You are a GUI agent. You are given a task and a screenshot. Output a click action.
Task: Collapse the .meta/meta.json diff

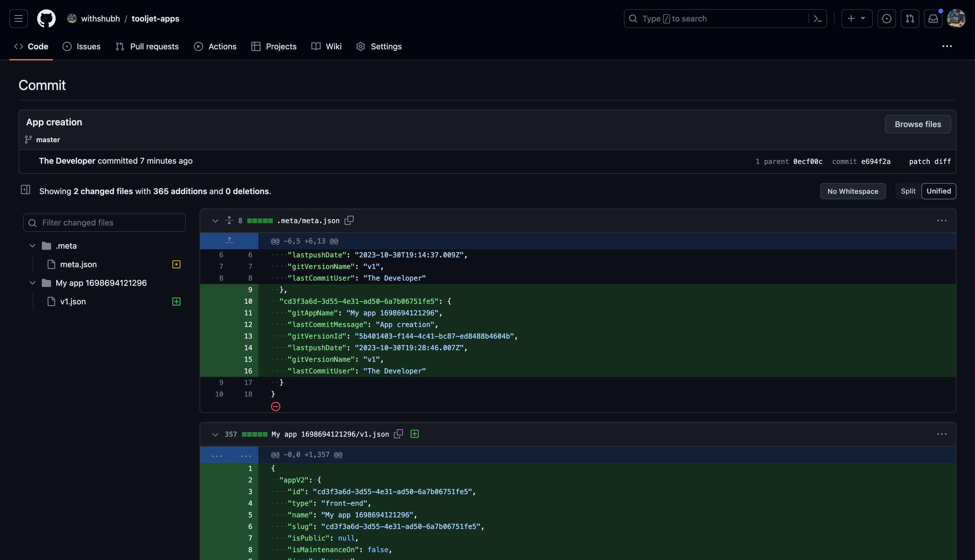pyautogui.click(x=215, y=221)
